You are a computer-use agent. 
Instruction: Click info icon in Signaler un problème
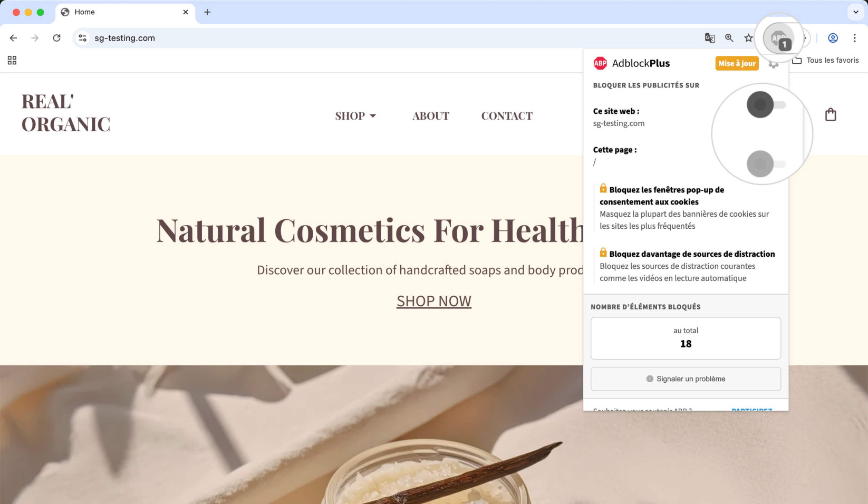[x=650, y=379]
